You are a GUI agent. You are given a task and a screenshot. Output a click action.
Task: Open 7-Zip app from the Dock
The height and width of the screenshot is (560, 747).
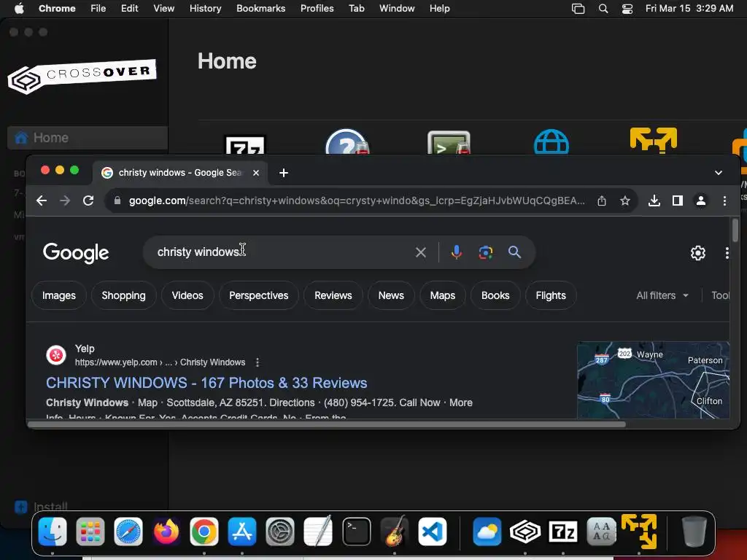click(x=563, y=532)
